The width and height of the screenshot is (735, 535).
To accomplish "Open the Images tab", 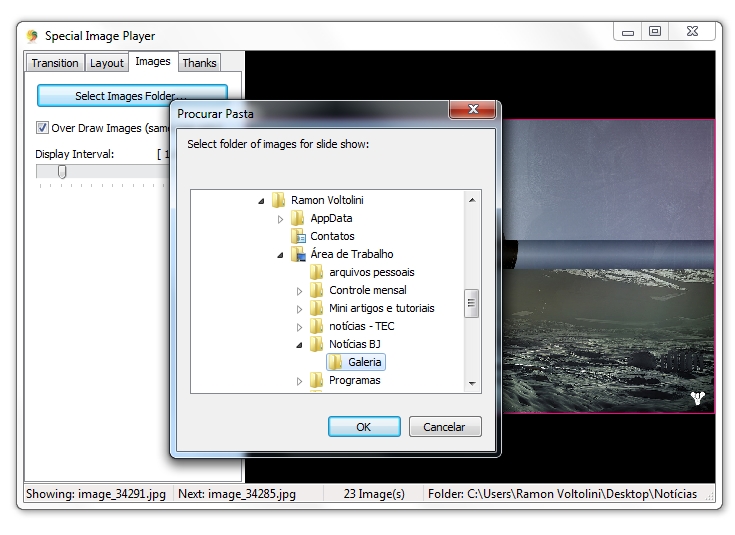I will point(153,61).
